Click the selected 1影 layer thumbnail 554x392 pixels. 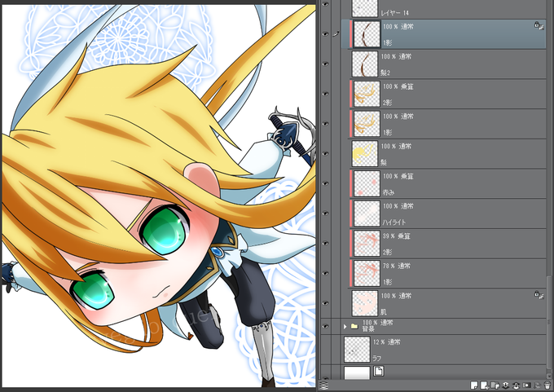(x=367, y=34)
